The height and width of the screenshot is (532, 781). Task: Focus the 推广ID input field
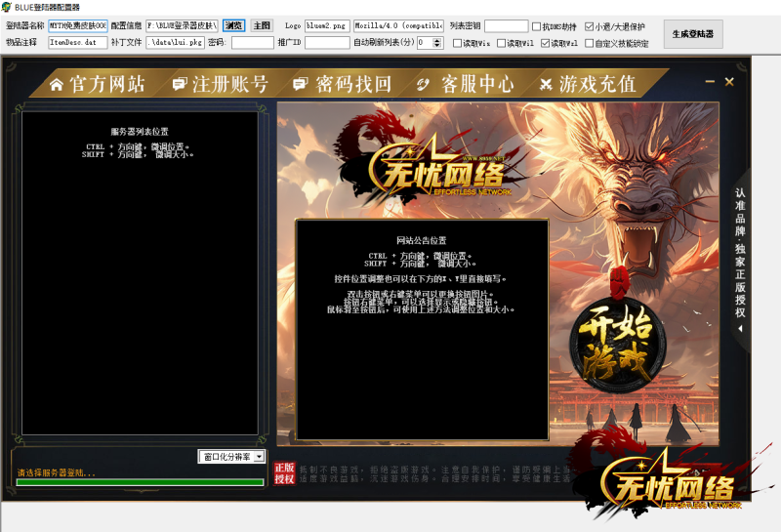point(327,42)
